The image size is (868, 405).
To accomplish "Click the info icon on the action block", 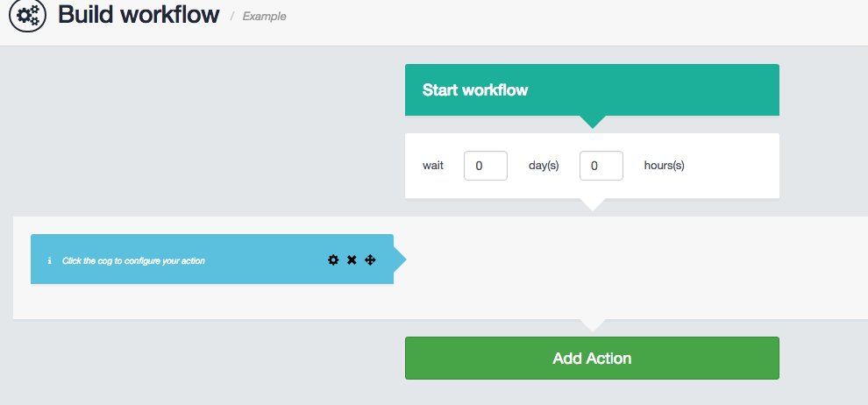I will 50,260.
